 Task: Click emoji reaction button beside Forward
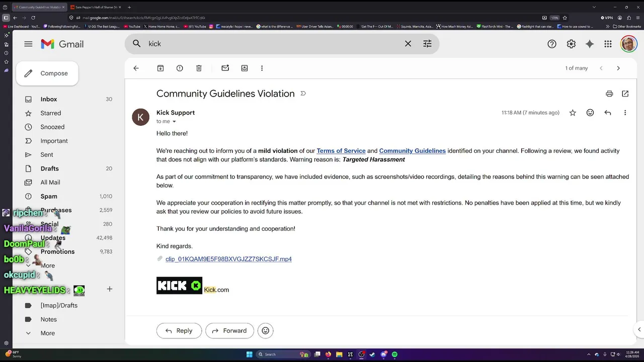pos(266,330)
